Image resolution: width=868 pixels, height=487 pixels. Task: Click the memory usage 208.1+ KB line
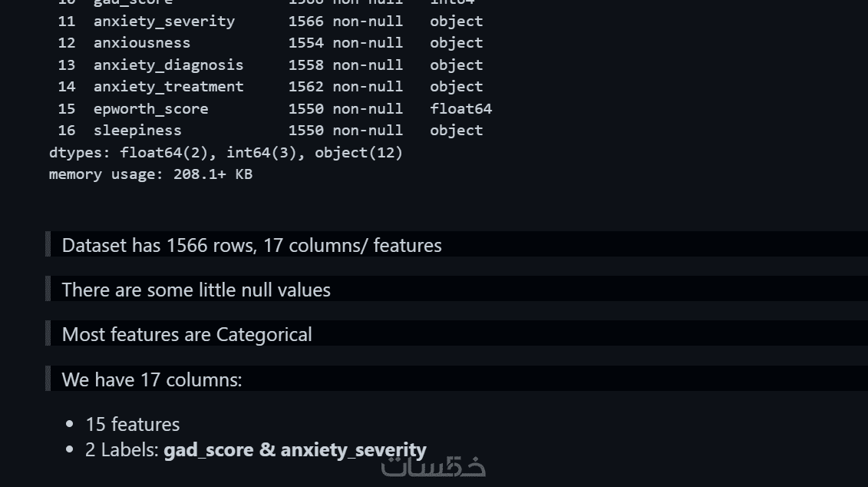click(x=150, y=174)
